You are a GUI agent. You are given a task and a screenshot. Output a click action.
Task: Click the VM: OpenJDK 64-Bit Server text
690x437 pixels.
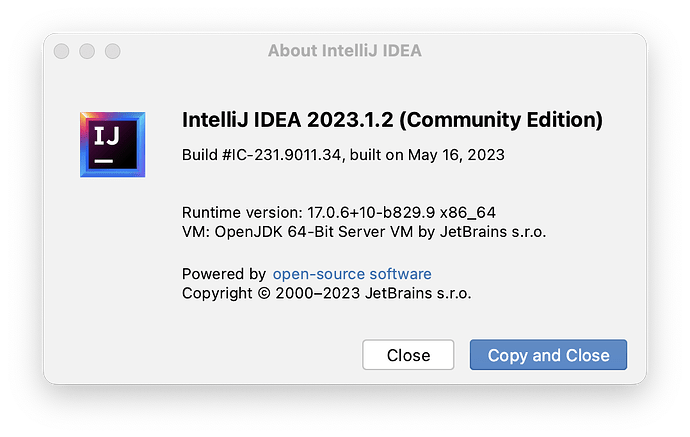[364, 231]
